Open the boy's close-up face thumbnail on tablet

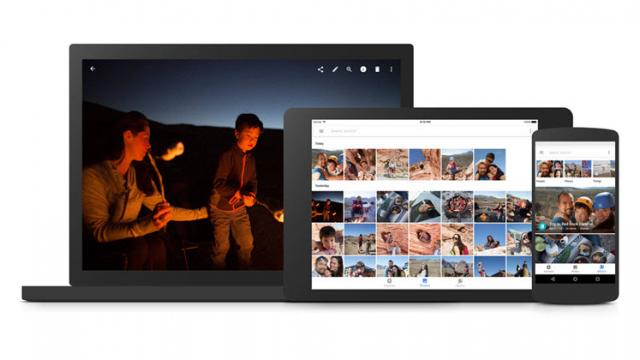(327, 239)
